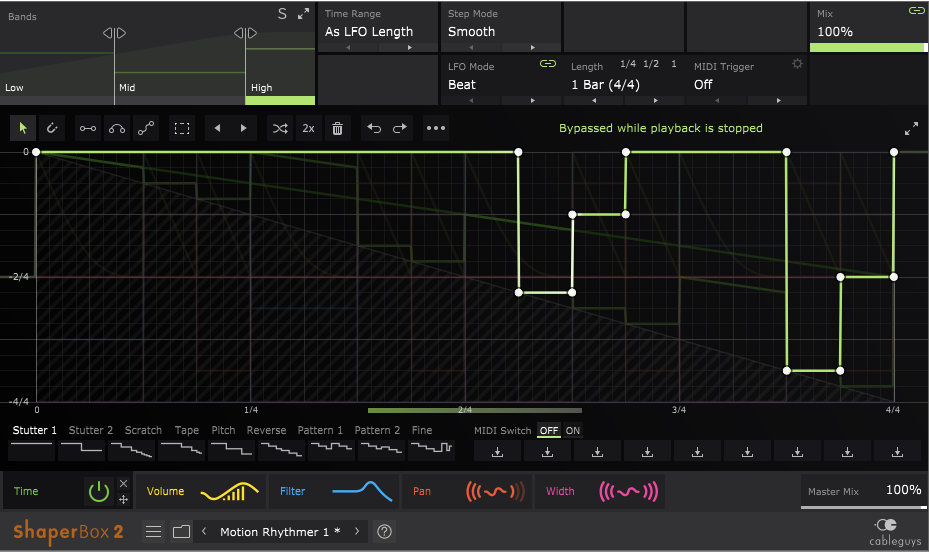This screenshot has height=552, width=929.
Task: Solo the band with S button
Action: 282,14
